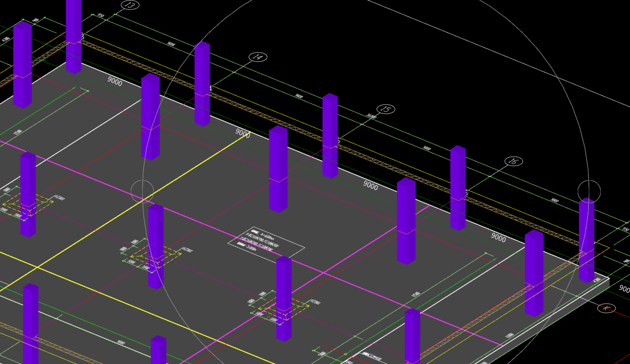Image resolution: width=630 pixels, height=364 pixels.
Task: Select small green 9000 dimension between axes 15 and 16
Action: click(x=427, y=148)
